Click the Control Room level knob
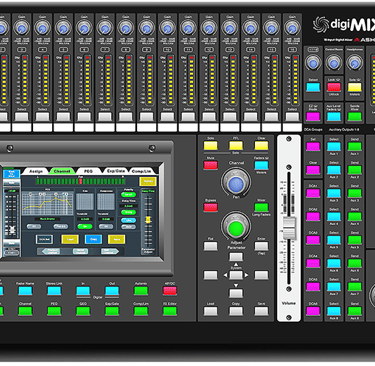 (x=334, y=62)
